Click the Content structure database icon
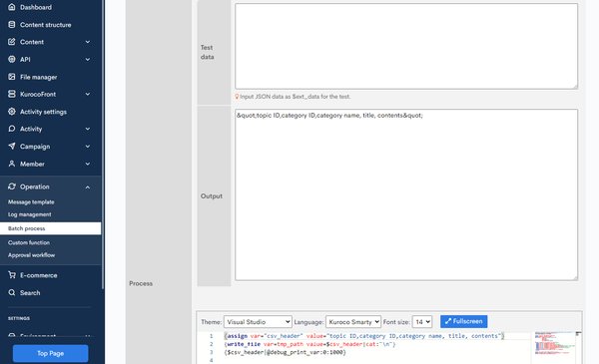This screenshot has width=599, height=364. pyautogui.click(x=12, y=24)
